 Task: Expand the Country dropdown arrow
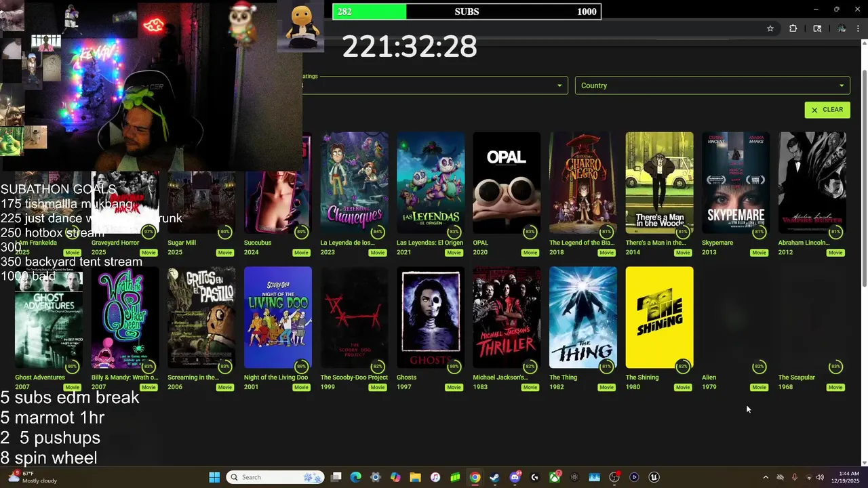tap(842, 85)
